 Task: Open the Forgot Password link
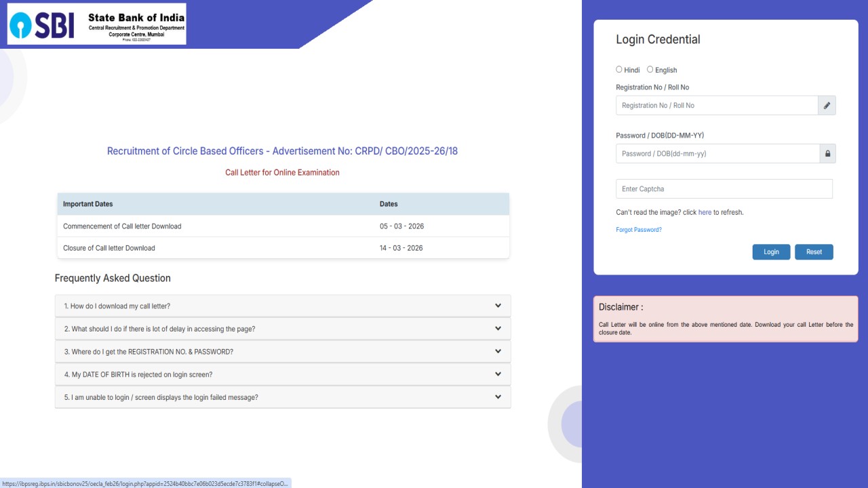[x=638, y=229]
